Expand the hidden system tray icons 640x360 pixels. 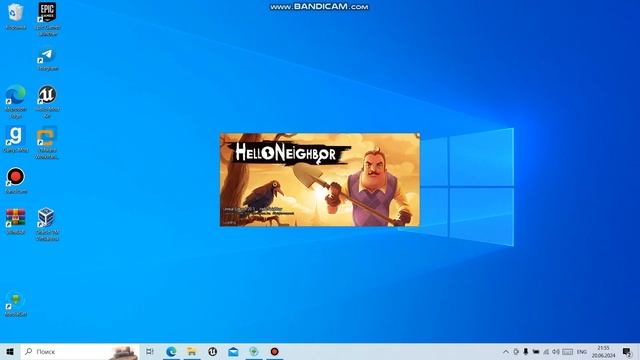click(x=506, y=351)
